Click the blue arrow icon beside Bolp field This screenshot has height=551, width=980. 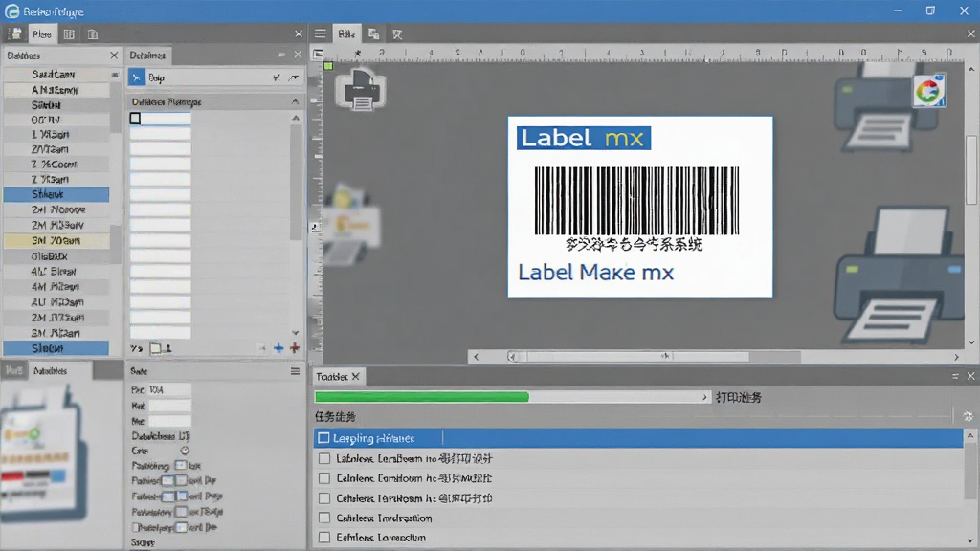[136, 77]
